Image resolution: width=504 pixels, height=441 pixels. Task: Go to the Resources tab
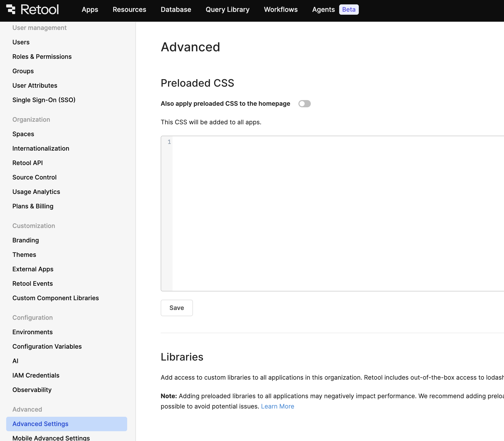(129, 10)
